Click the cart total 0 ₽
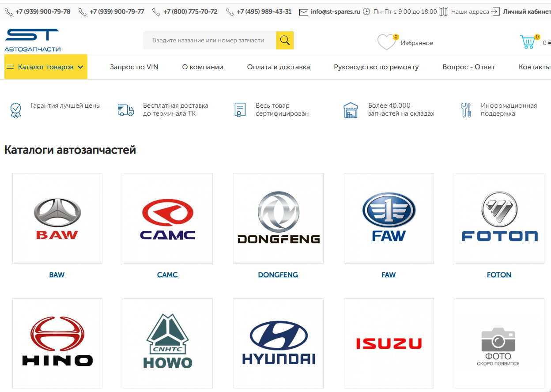 point(547,43)
